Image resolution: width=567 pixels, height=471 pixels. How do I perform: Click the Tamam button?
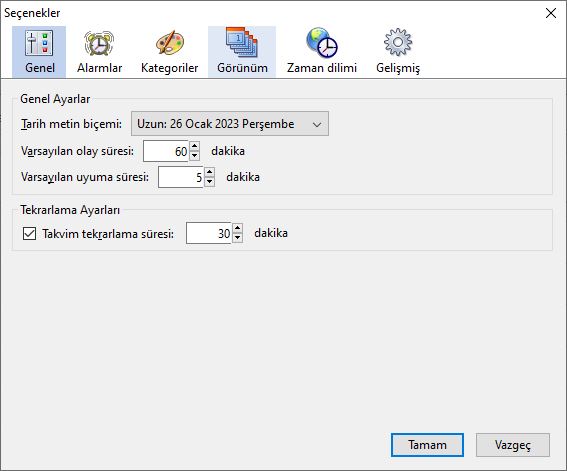point(427,445)
